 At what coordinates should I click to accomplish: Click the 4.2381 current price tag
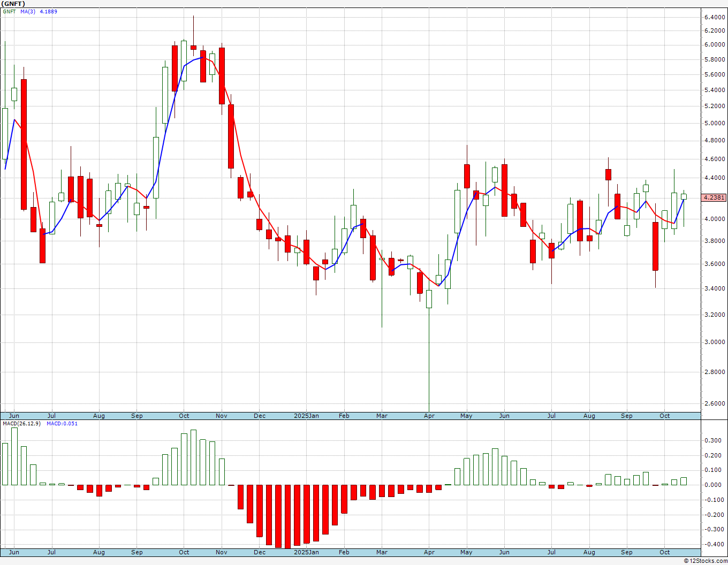714,197
